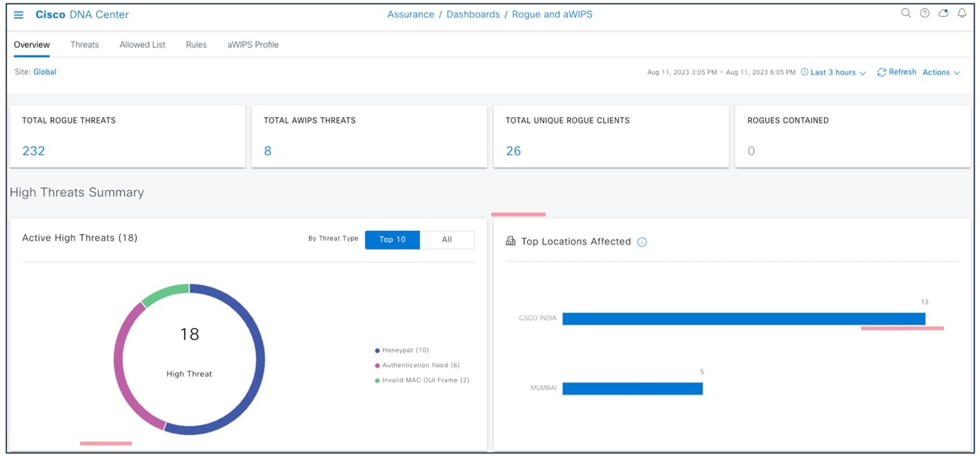
Task: Click the MUMBAI bar in chart
Action: pos(632,388)
